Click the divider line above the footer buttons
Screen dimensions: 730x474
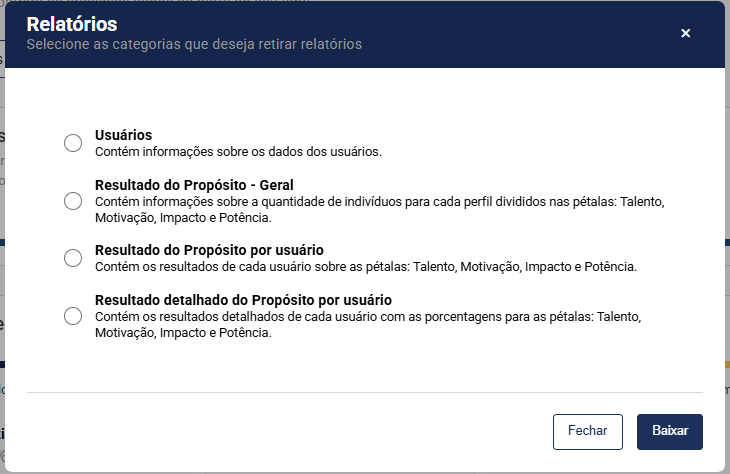tap(364, 393)
